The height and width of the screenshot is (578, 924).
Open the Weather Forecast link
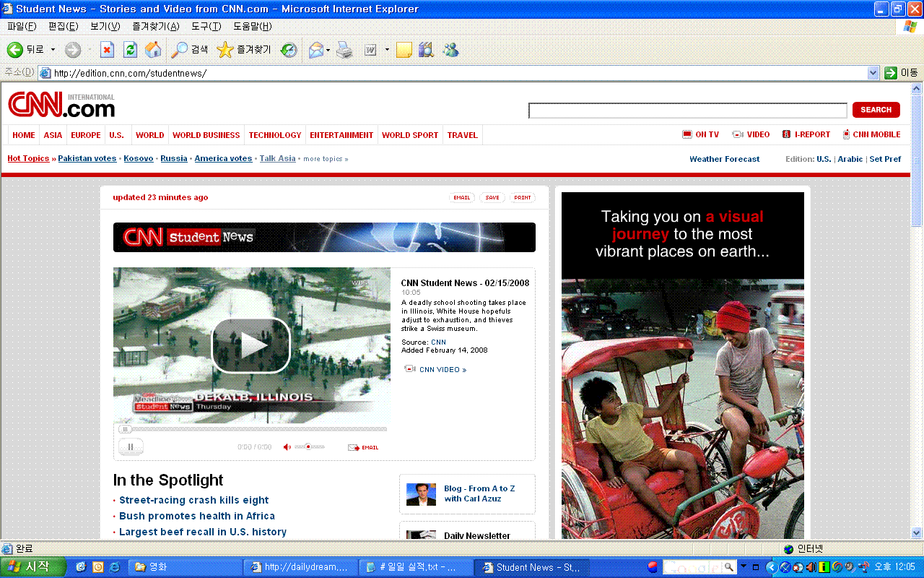pos(724,159)
